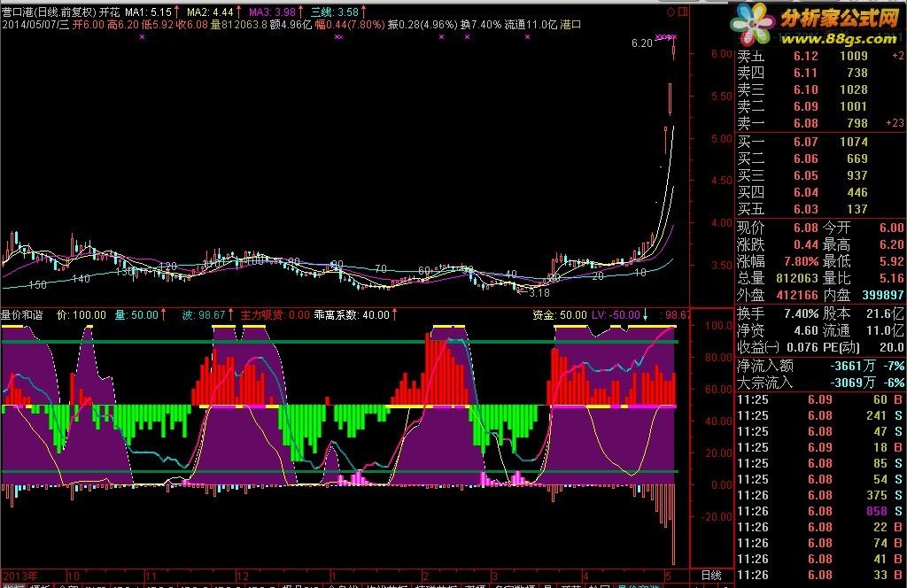Click the 总量 812063 value
907x588 pixels.
[x=797, y=278]
